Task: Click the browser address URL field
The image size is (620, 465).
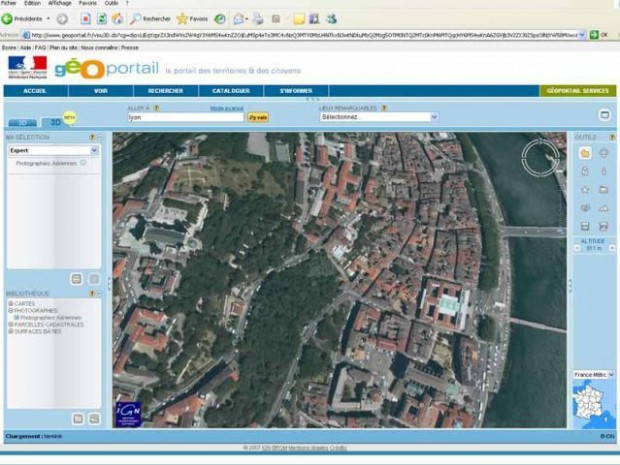Action: (x=304, y=35)
